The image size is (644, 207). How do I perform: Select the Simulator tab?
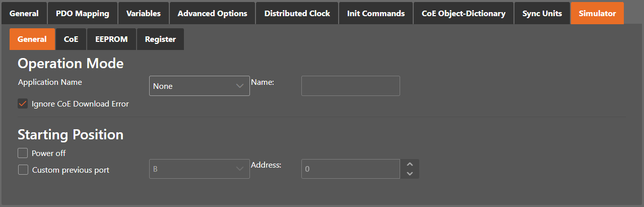pos(597,13)
